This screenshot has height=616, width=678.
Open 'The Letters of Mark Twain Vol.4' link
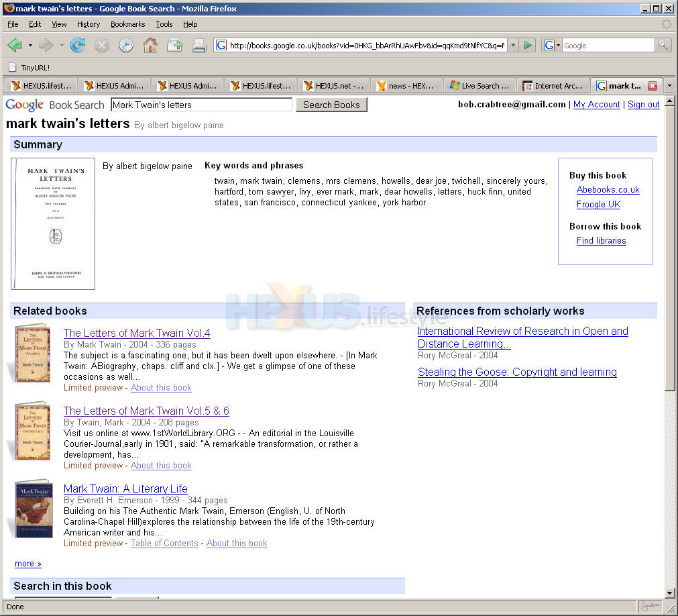[137, 333]
